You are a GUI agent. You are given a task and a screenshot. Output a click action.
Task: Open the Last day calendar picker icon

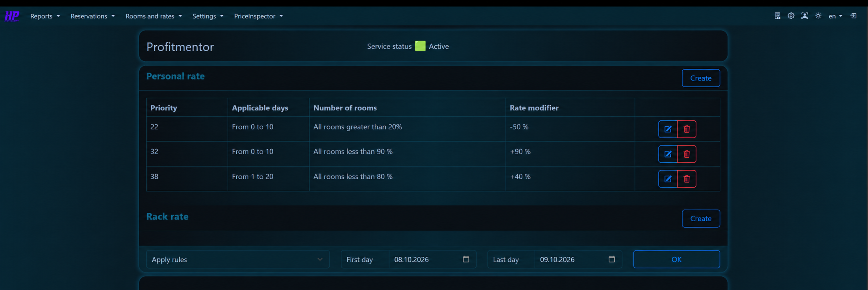tap(612, 259)
